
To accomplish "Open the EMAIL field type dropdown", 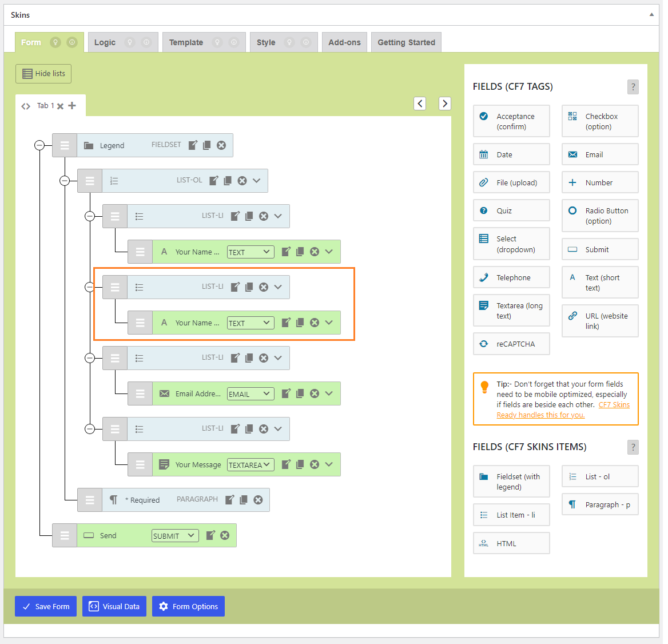I will (250, 393).
